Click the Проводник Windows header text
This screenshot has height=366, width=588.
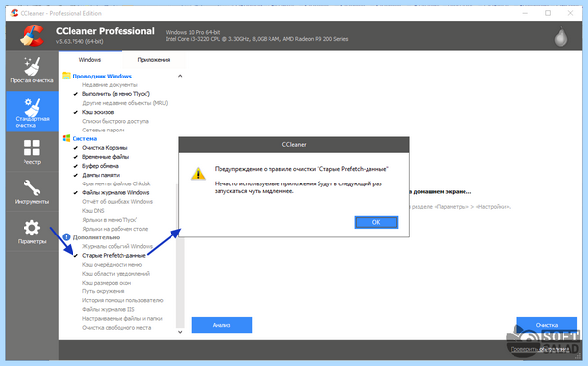click(102, 76)
